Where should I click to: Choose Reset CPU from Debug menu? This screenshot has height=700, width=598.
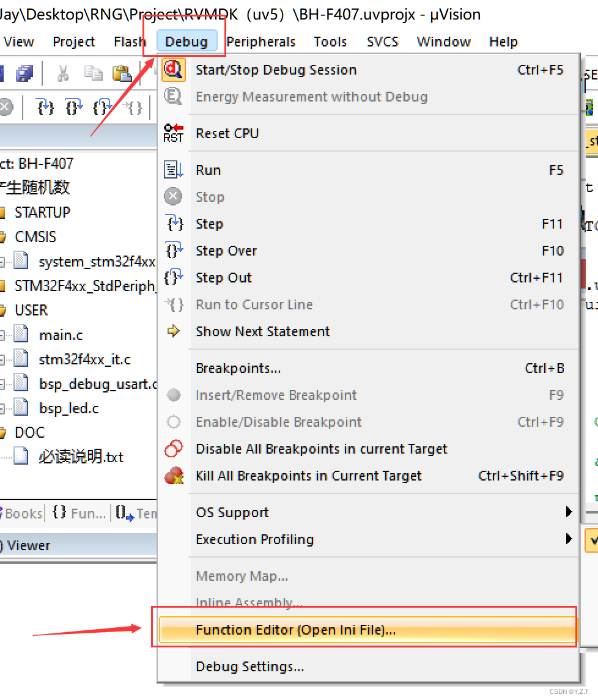click(369, 133)
